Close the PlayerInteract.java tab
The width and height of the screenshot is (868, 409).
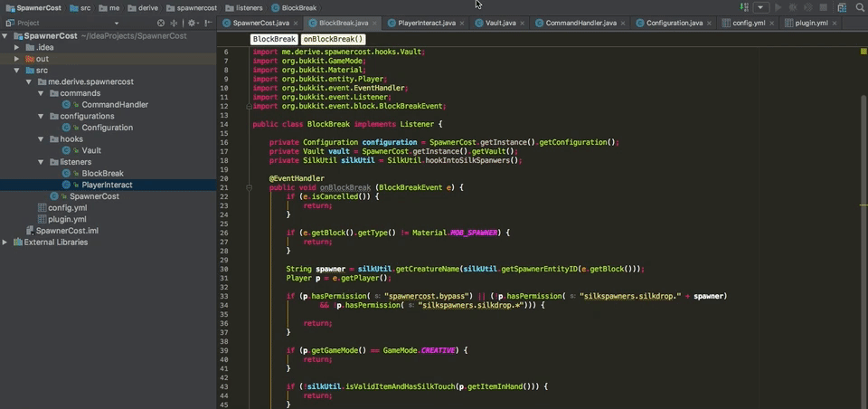tap(463, 24)
